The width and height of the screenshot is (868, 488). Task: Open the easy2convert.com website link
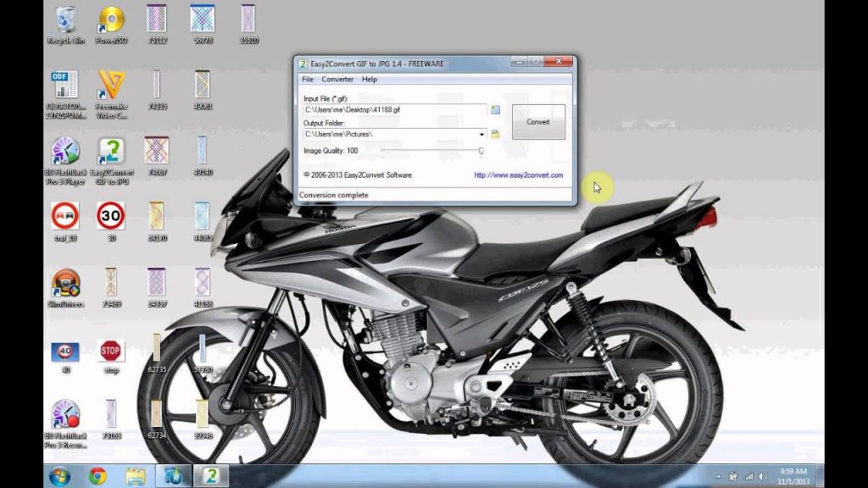[x=518, y=175]
